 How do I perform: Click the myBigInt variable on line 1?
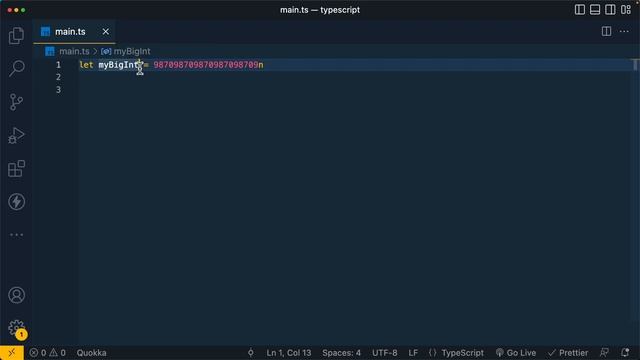coord(118,65)
